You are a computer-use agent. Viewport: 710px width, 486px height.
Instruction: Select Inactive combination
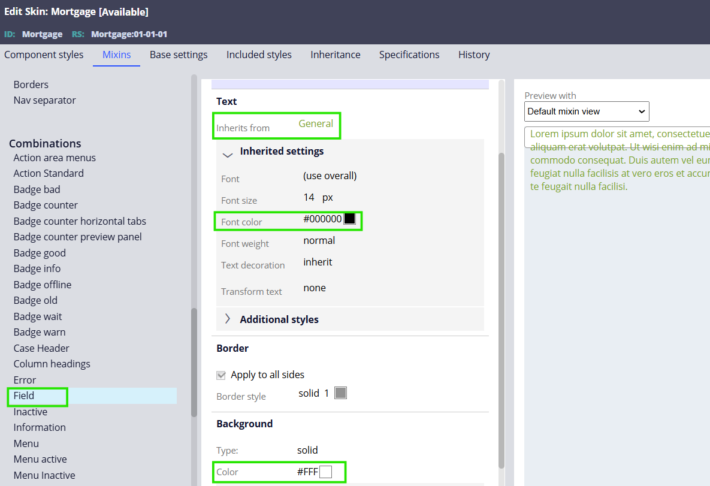(30, 412)
